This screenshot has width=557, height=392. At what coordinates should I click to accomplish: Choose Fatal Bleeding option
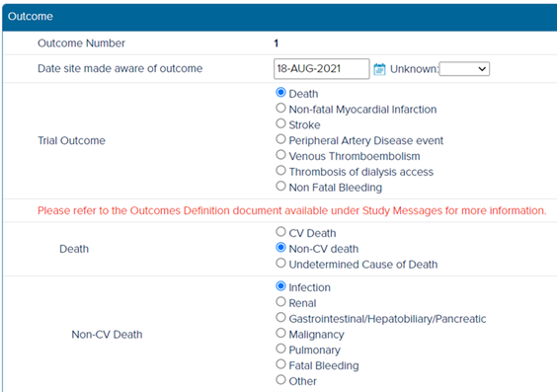280,364
